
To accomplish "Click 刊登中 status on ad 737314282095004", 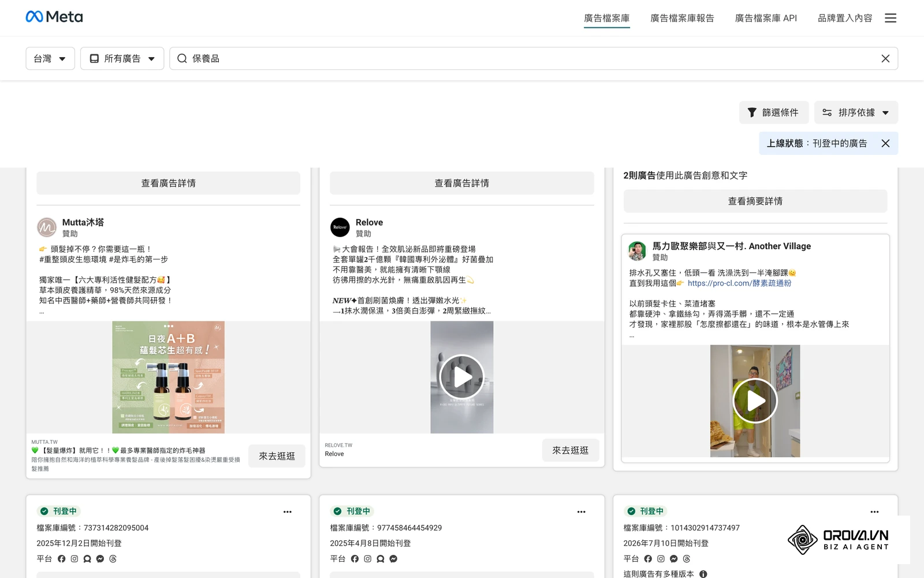I will pyautogui.click(x=59, y=512).
